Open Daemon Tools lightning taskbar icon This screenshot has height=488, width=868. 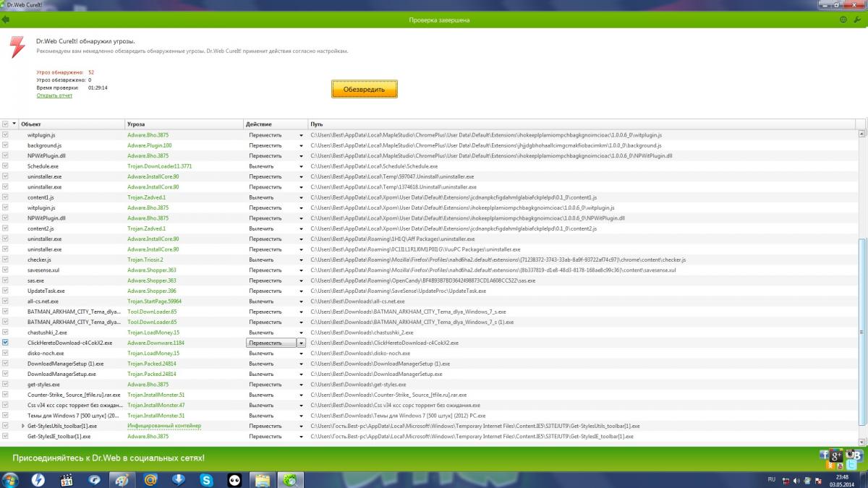[38, 479]
